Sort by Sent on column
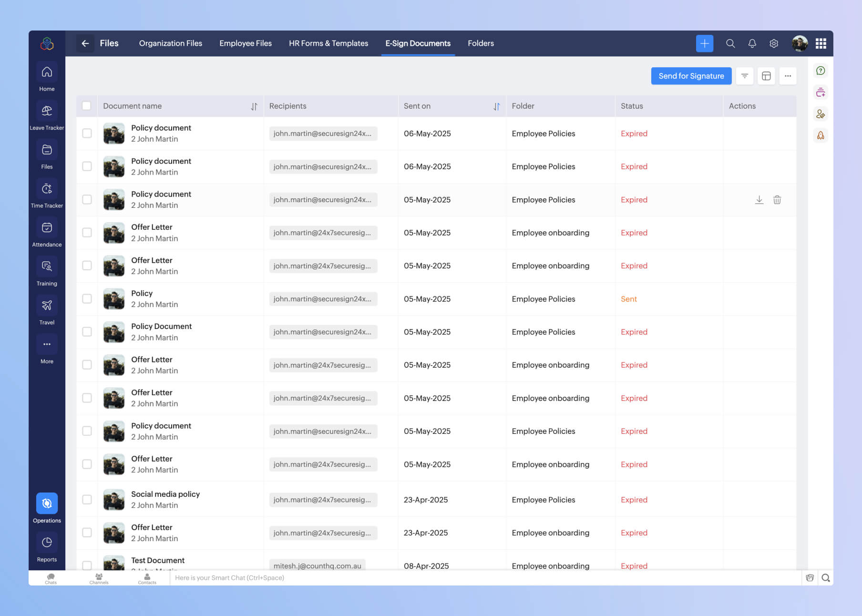862x616 pixels. point(496,106)
